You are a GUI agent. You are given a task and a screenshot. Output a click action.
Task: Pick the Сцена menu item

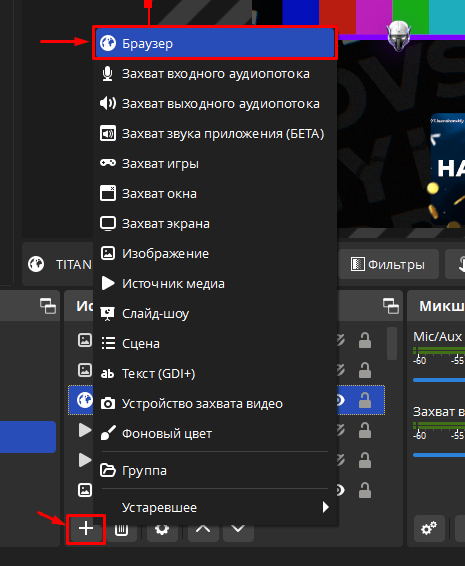click(215, 343)
